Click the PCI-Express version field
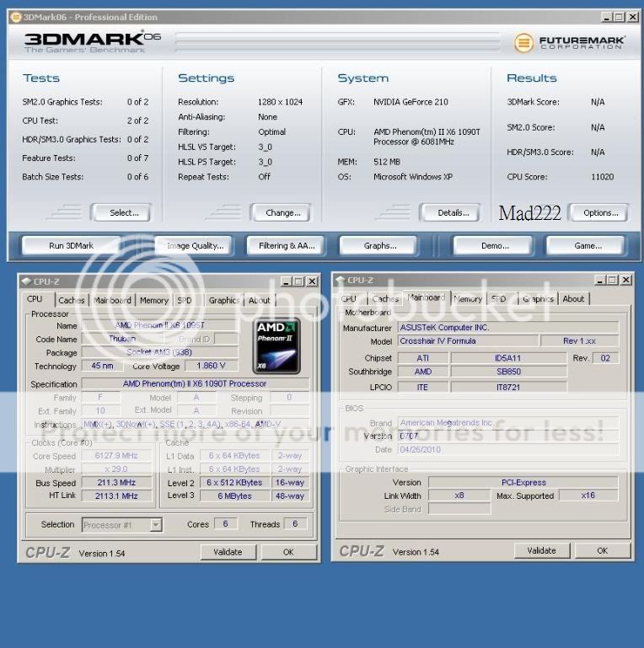This screenshot has height=648, width=644. point(523,482)
